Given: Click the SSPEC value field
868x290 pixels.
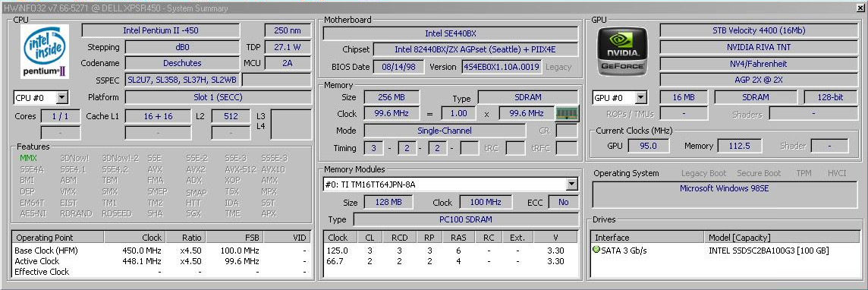Looking at the screenshot, I should coord(182,80).
